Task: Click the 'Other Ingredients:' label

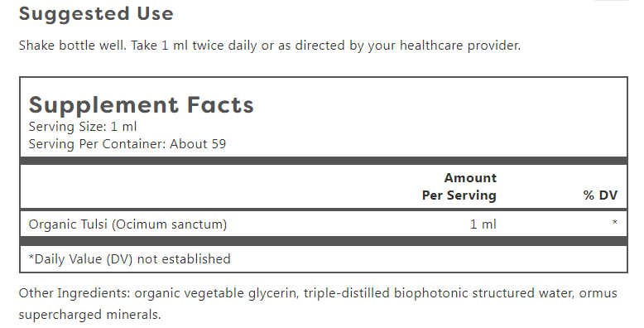Action: click(x=74, y=293)
